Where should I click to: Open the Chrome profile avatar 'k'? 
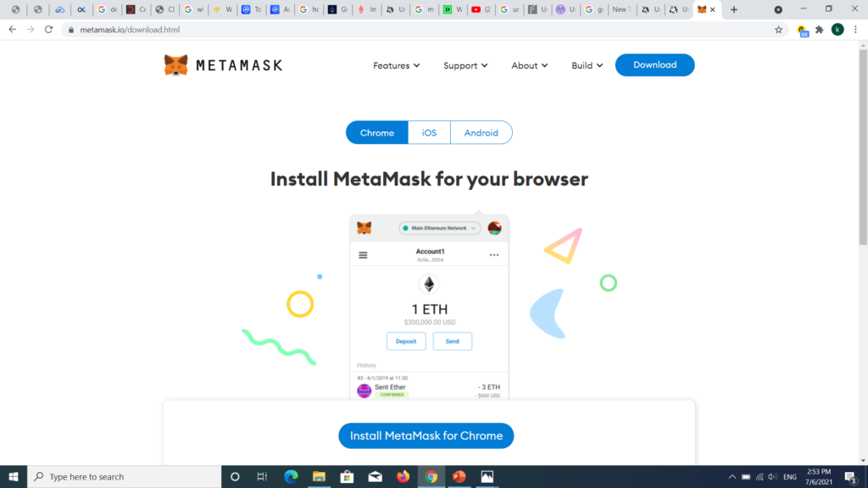(x=837, y=30)
